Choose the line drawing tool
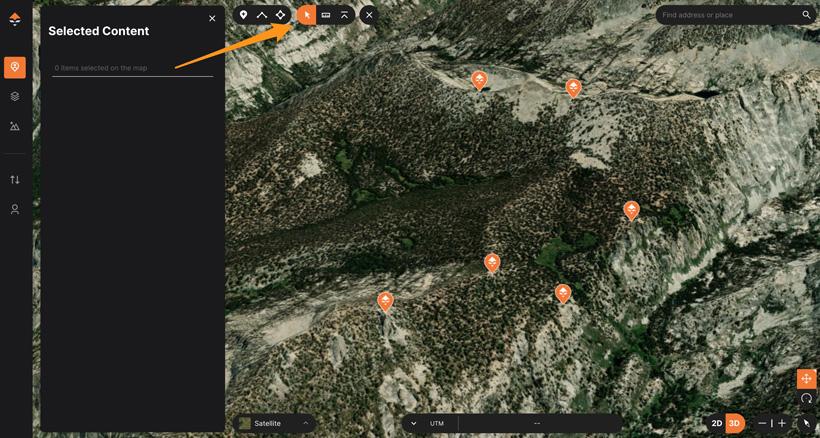The height and width of the screenshot is (438, 820). (262, 15)
